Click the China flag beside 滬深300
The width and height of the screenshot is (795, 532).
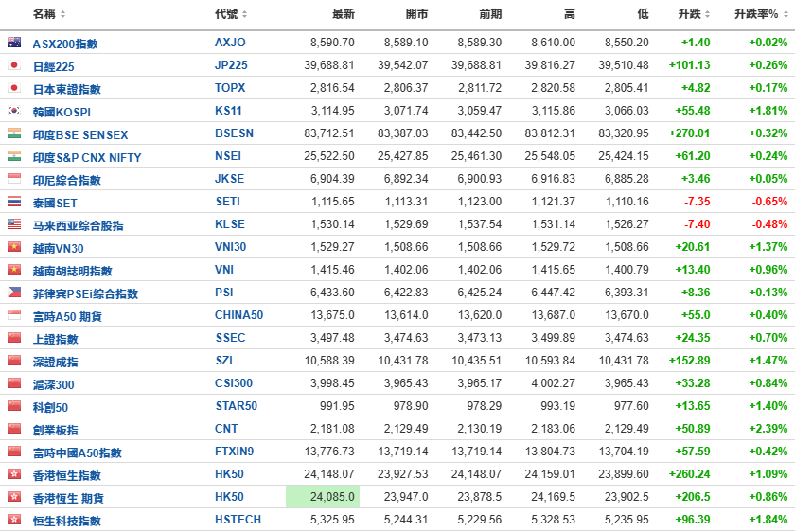[14, 383]
